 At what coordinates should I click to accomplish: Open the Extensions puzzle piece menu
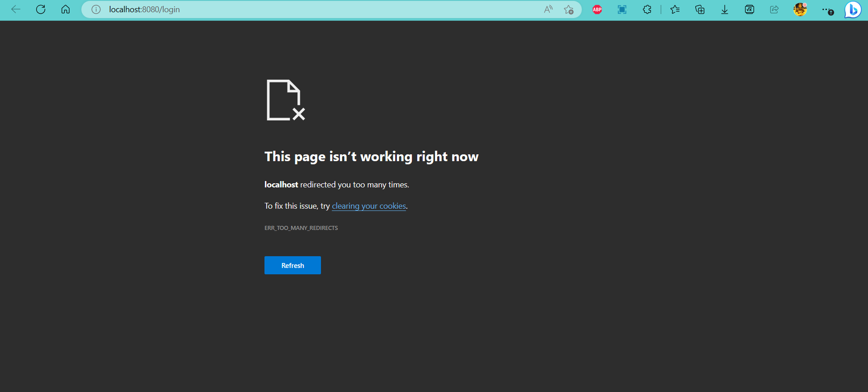click(647, 10)
